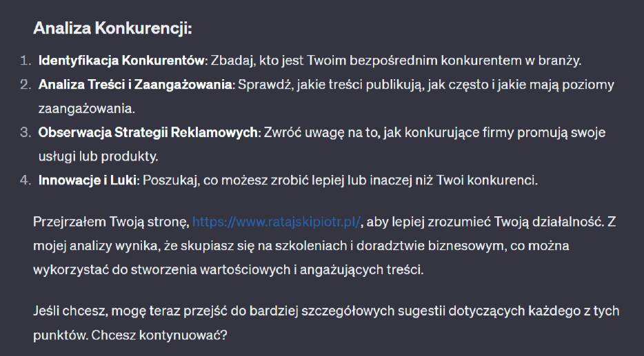Click the wrapped word "zaangażowania." in item two
The height and width of the screenshot is (356, 644).
87,109
